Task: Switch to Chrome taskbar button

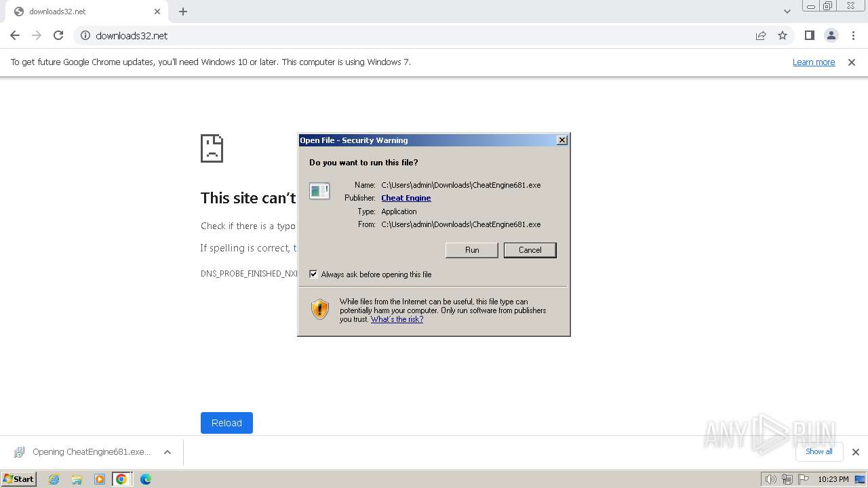Action: click(x=121, y=479)
